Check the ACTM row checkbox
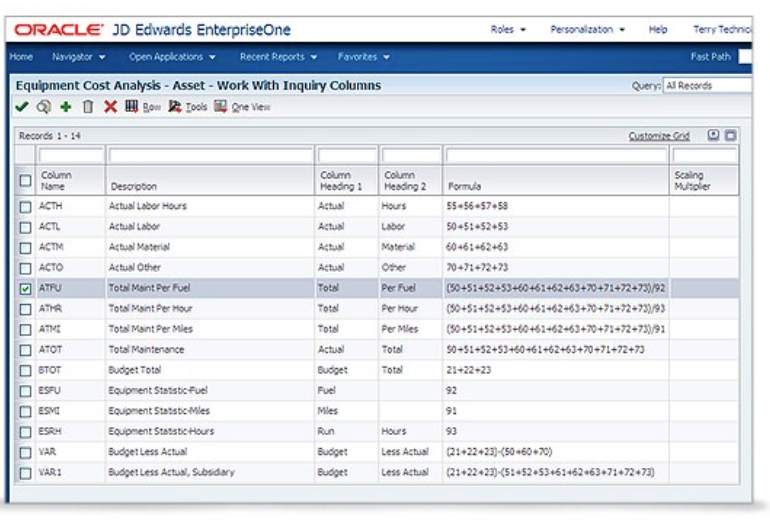Screen dimensions: 770x522 pyautogui.click(x=26, y=248)
